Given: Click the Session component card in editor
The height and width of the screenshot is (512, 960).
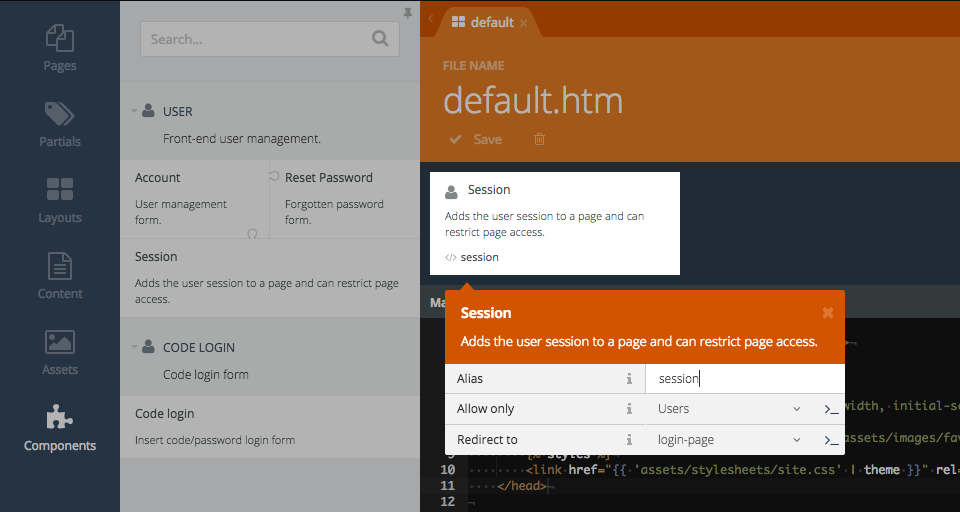Looking at the screenshot, I should (555, 224).
